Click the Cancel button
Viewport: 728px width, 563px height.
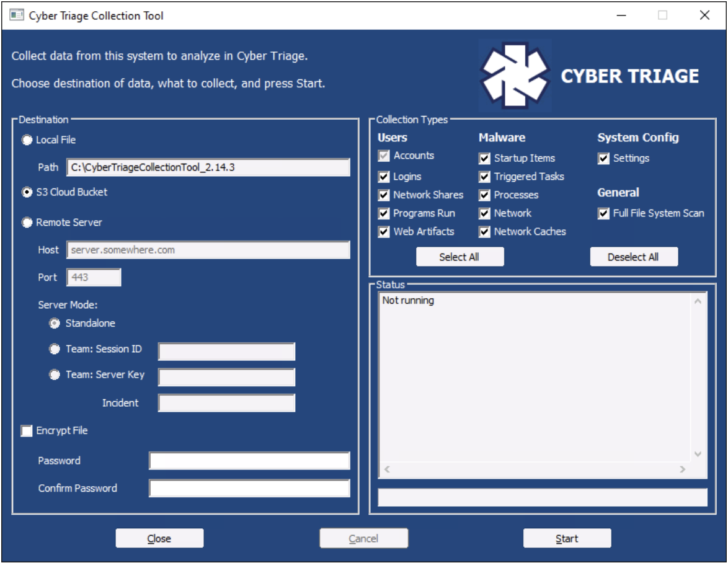pyautogui.click(x=363, y=538)
